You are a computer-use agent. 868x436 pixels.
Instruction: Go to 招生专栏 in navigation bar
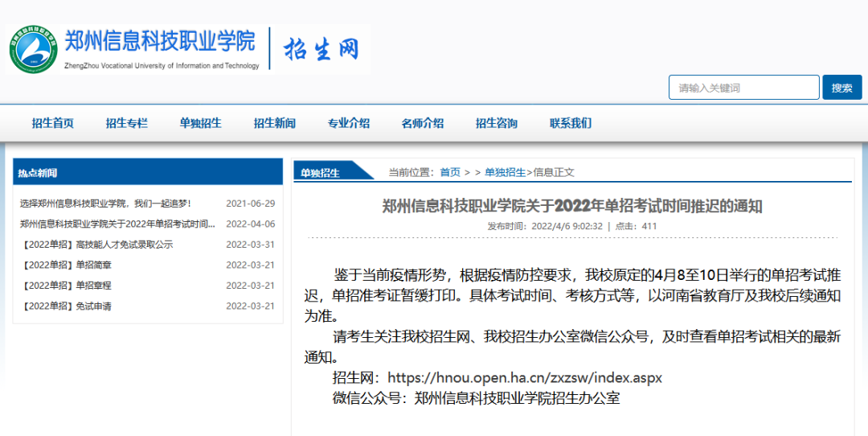tap(127, 123)
